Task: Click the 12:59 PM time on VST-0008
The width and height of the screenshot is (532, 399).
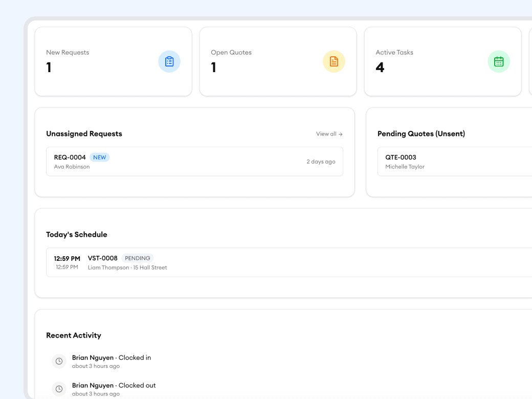Action: pyautogui.click(x=67, y=258)
